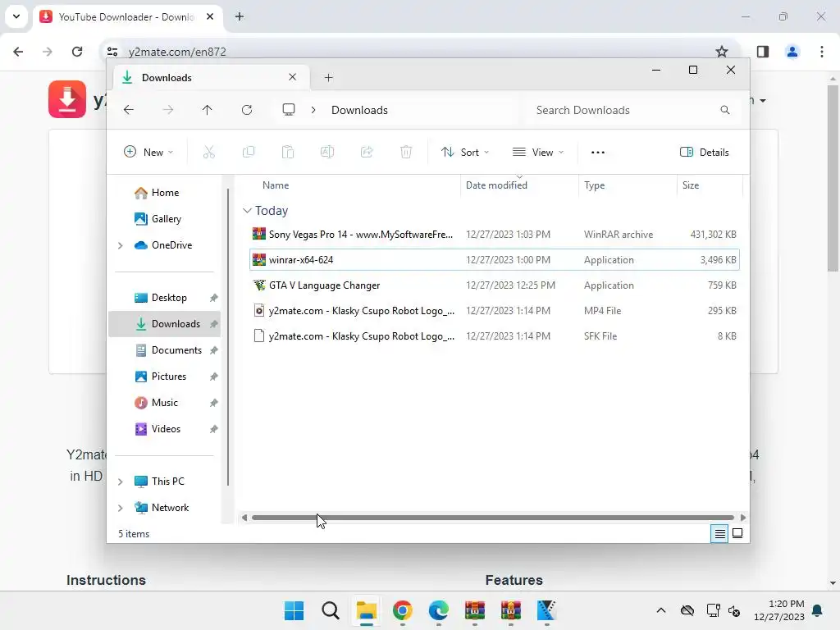Bookmark this page with Chrome's star
The image size is (840, 630).
(722, 52)
